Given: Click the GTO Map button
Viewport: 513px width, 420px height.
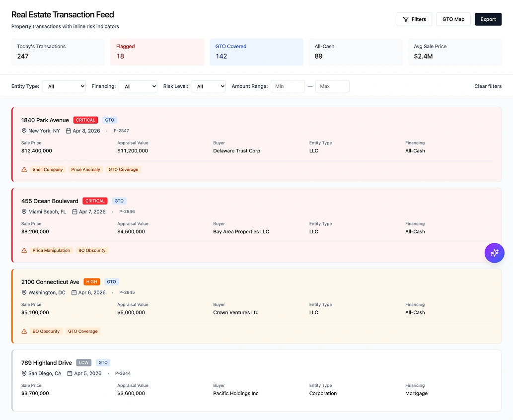Looking at the screenshot, I should (x=453, y=19).
